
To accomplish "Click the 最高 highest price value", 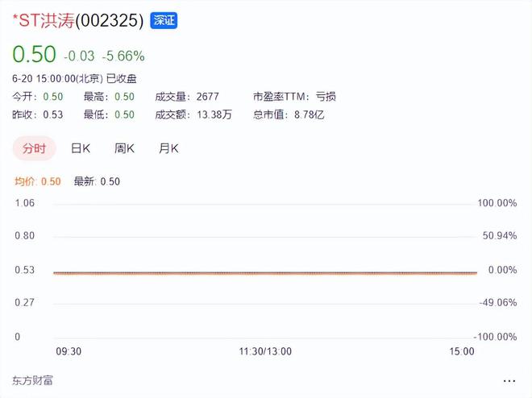I will pos(124,97).
